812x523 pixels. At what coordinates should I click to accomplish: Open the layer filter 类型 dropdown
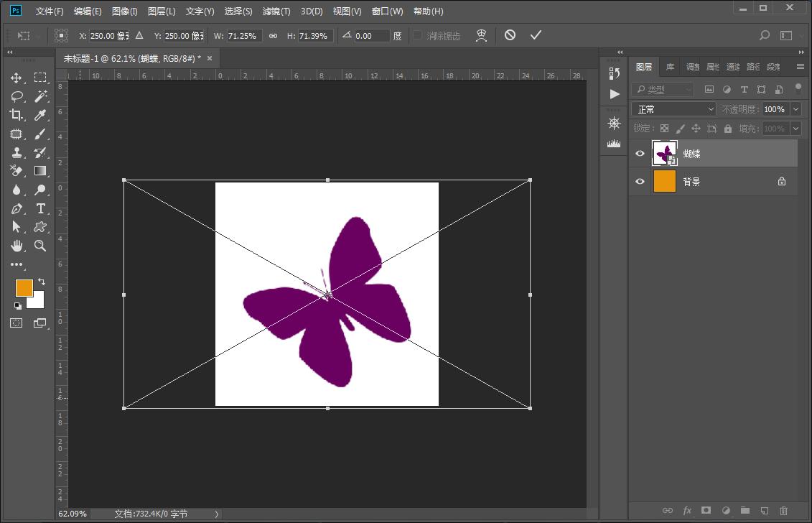tap(663, 90)
